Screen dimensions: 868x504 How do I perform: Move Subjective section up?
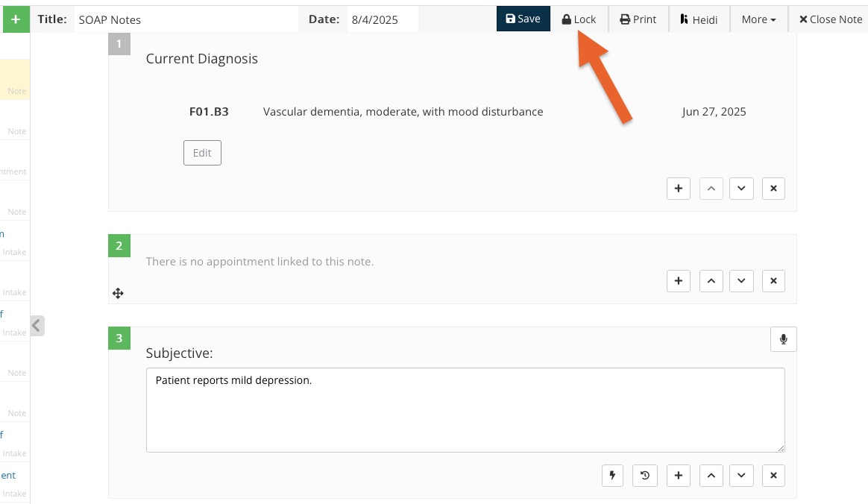click(711, 475)
